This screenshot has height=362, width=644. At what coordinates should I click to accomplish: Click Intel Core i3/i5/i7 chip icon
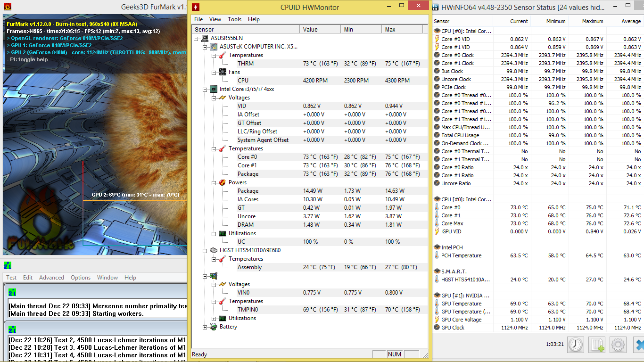pyautogui.click(x=214, y=89)
